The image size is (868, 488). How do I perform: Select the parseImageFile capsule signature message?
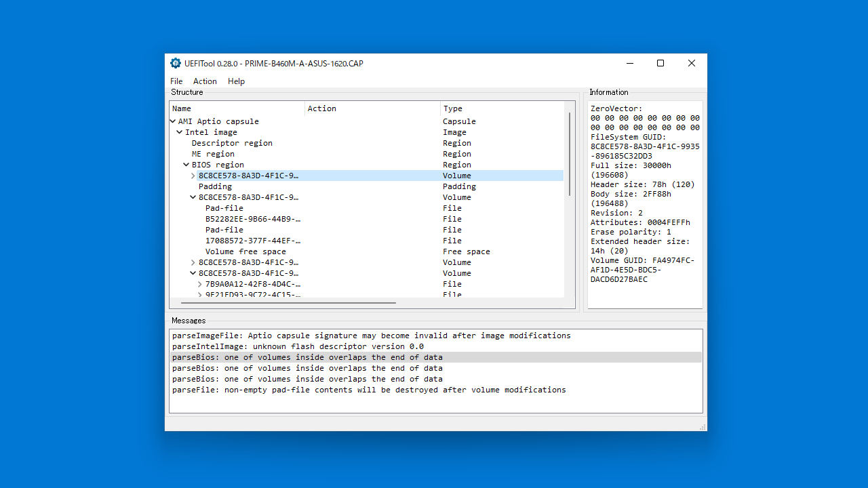[435, 335]
